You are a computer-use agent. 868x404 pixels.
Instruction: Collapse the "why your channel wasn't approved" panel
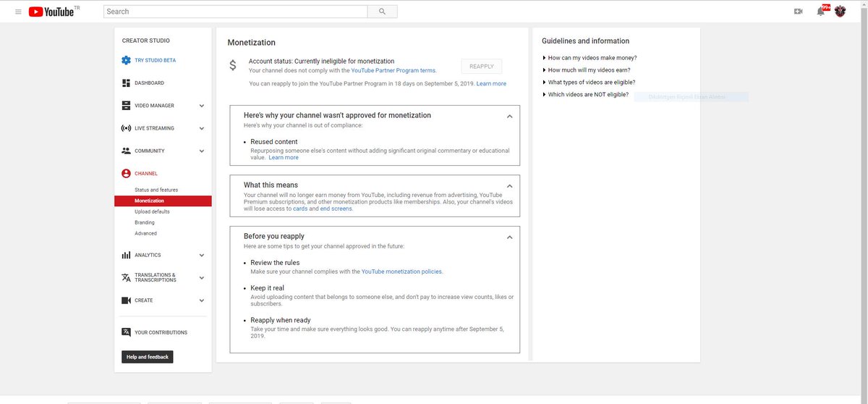tap(509, 116)
